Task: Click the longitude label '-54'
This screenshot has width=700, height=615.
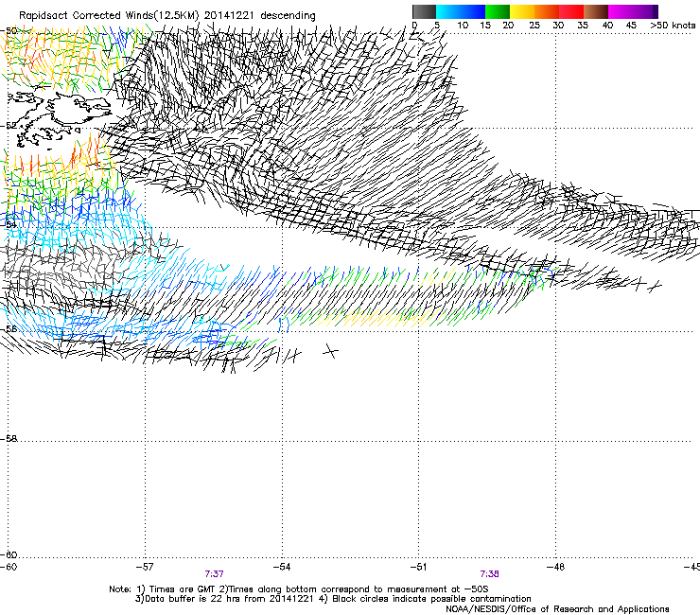Action: tap(282, 567)
